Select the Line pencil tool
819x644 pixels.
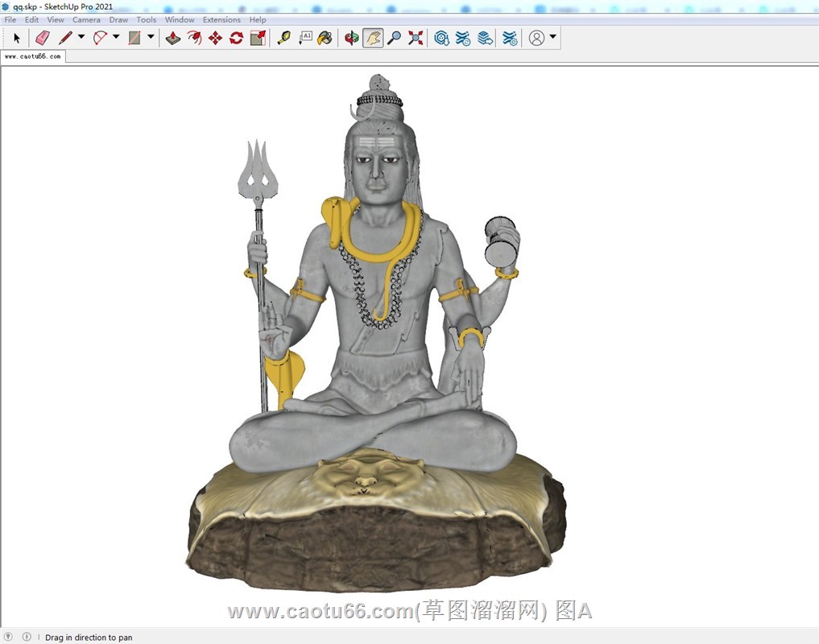(x=65, y=38)
